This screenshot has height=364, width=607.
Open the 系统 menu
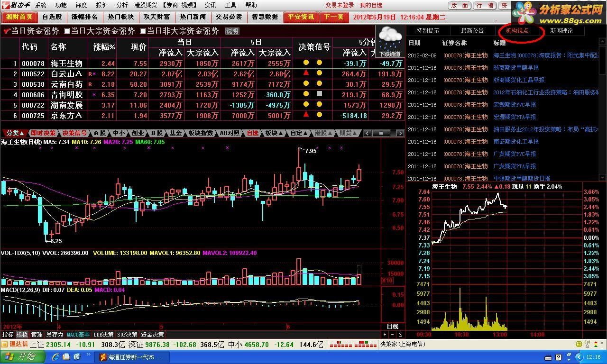(41, 5)
